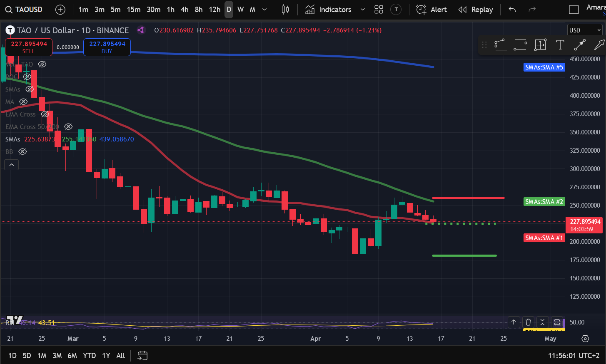
Task: Show the EMA Cross indicator
Action: [x=45, y=114]
